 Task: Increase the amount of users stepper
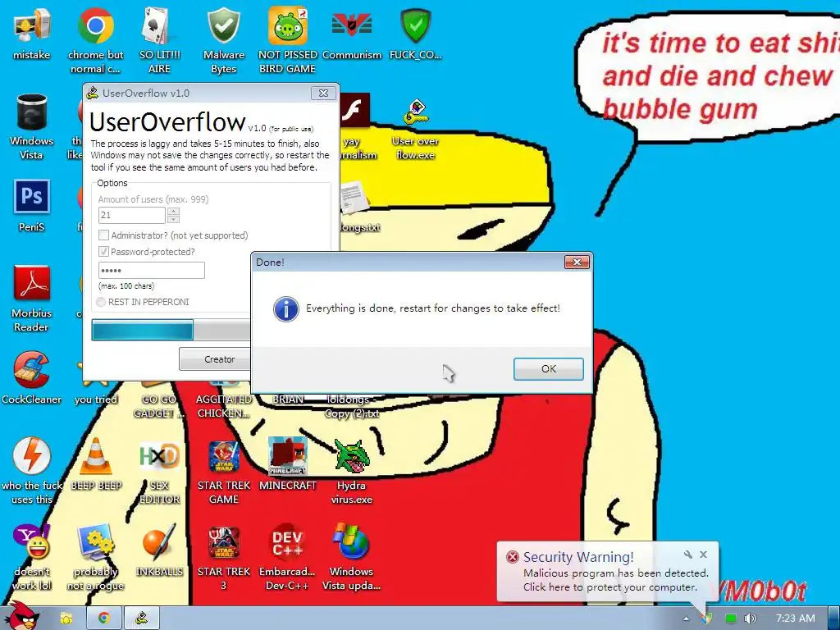(173, 211)
